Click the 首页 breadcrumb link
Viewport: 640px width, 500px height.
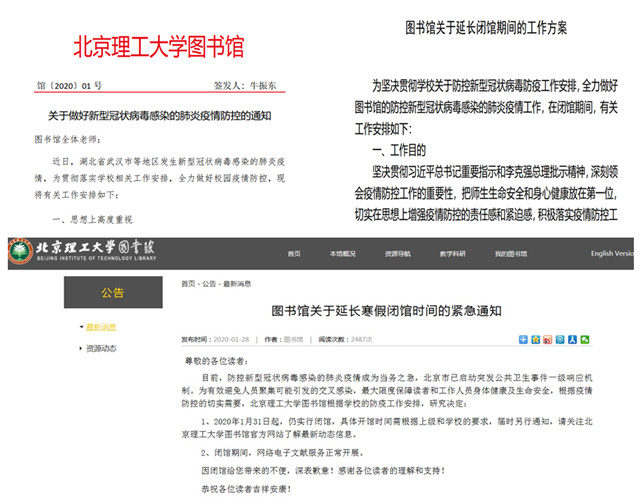[x=188, y=284]
